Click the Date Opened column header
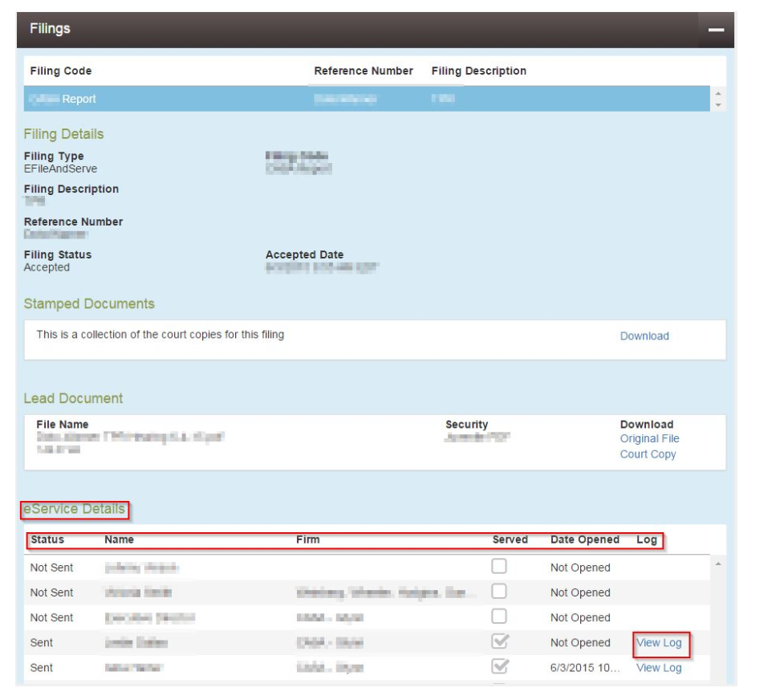Image resolution: width=776 pixels, height=700 pixels. tap(585, 539)
